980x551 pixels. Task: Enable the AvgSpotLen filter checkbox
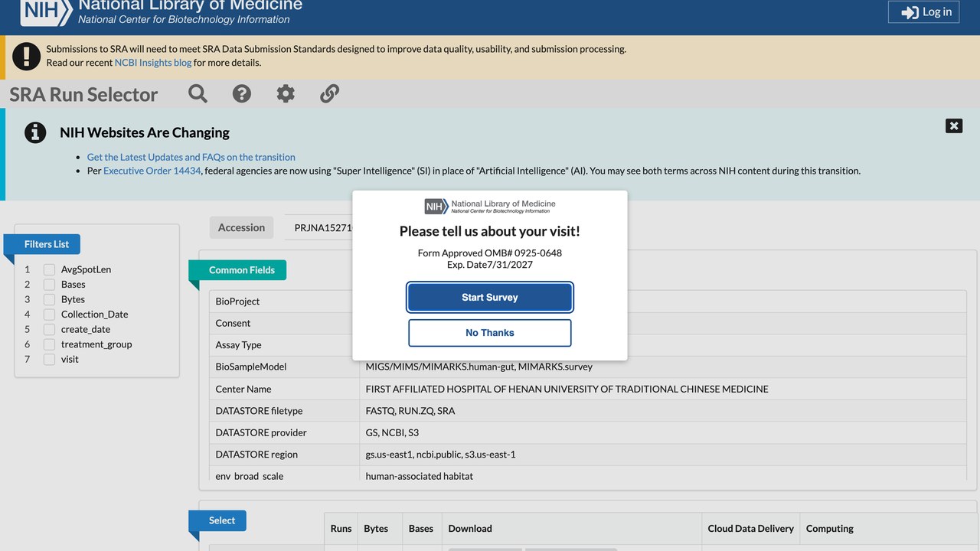coord(49,269)
